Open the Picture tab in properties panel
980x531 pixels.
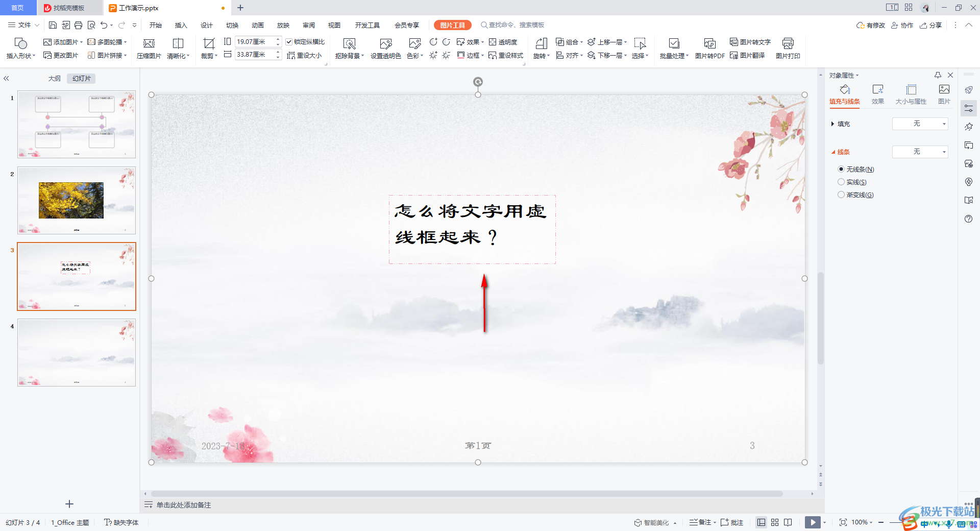tap(944, 95)
